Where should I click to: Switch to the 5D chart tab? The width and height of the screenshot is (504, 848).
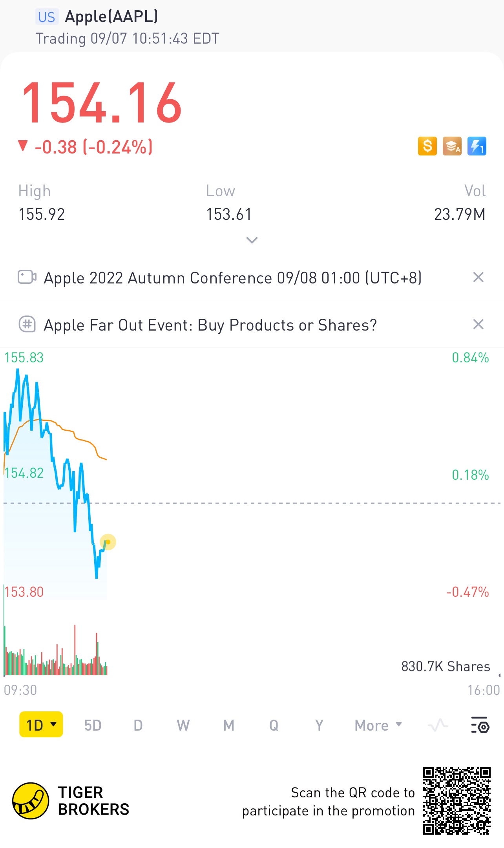(93, 725)
